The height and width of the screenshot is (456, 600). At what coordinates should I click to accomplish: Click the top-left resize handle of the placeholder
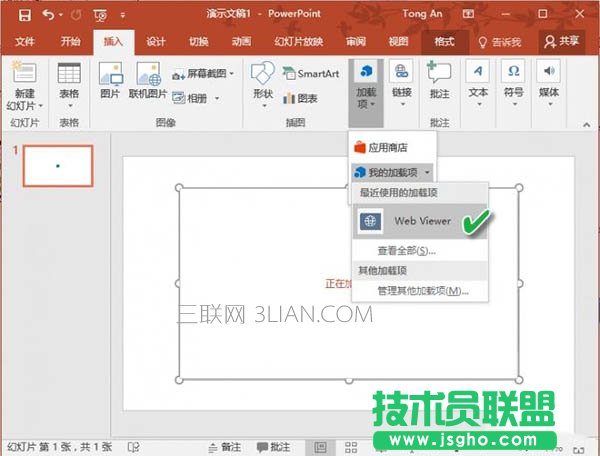(179, 187)
